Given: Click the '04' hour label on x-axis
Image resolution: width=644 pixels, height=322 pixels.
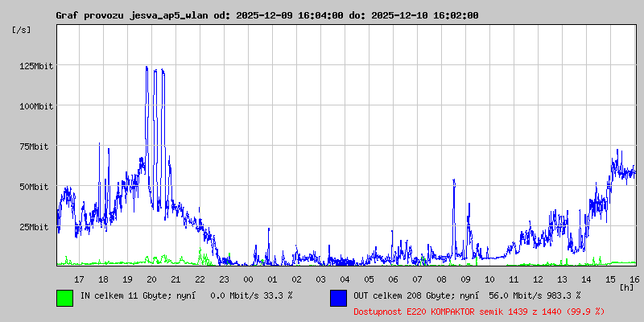Looking at the screenshot, I should click(345, 279).
